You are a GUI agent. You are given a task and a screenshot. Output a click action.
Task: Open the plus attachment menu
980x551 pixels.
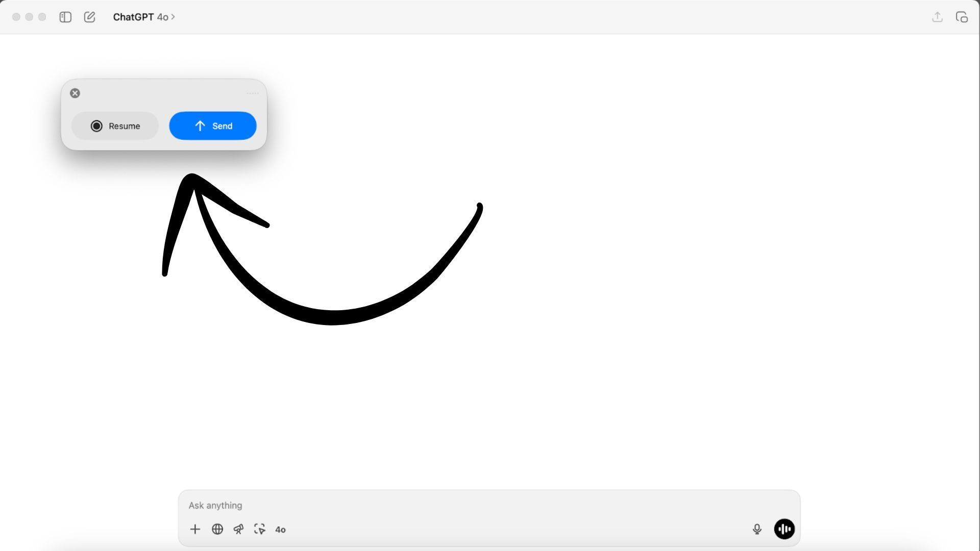pos(195,530)
